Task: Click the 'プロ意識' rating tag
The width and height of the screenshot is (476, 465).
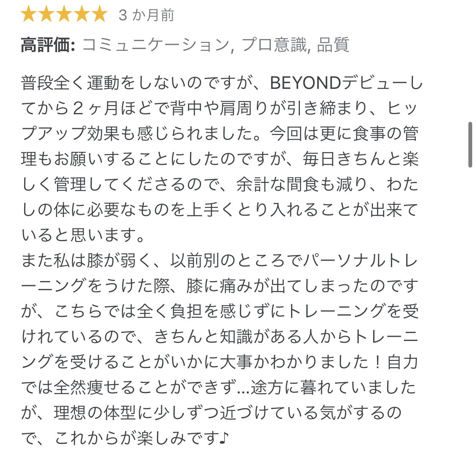Action: tap(274, 45)
